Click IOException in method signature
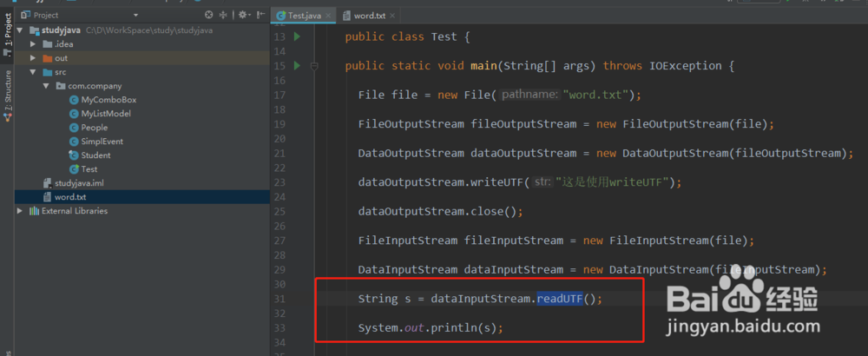 click(686, 67)
